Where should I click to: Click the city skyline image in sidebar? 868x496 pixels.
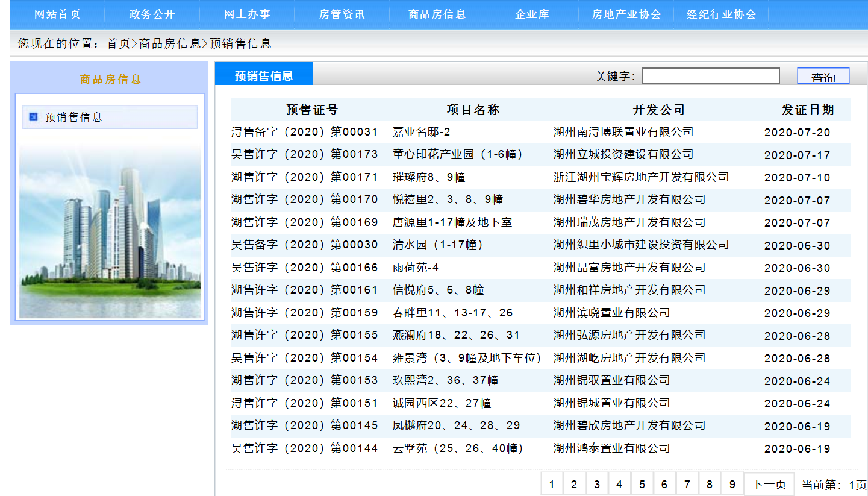(110, 232)
